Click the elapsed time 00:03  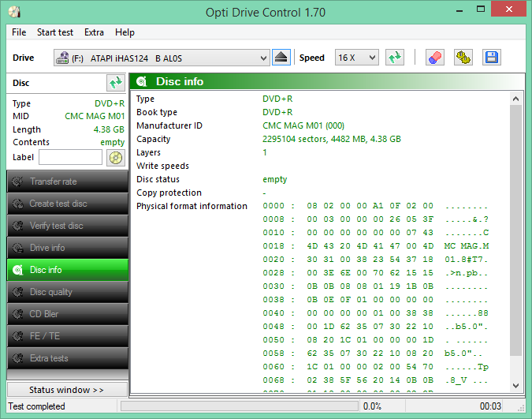490,406
